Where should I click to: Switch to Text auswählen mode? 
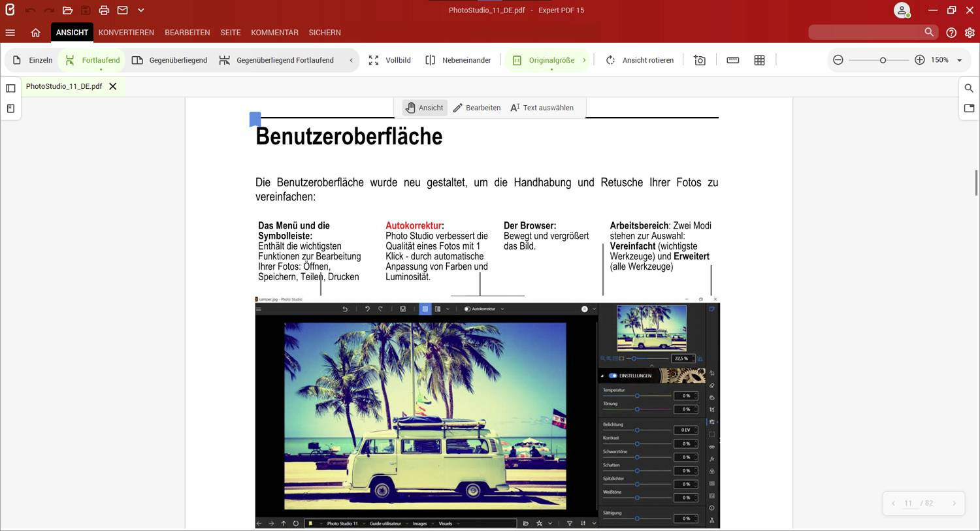pos(547,107)
